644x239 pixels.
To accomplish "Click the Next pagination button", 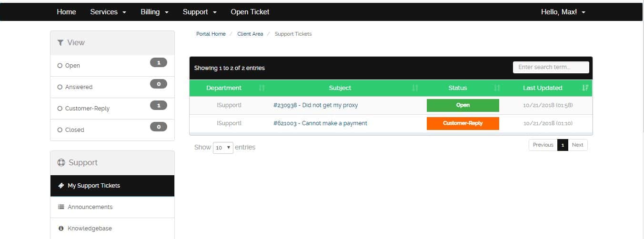I will (577, 145).
